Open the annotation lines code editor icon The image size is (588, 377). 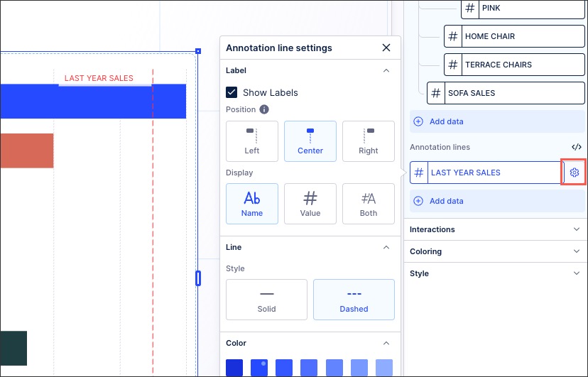577,147
